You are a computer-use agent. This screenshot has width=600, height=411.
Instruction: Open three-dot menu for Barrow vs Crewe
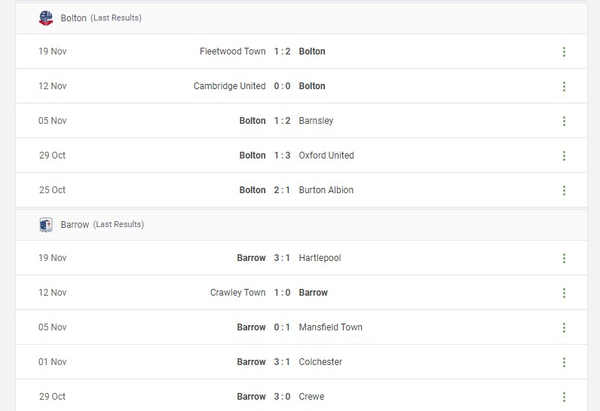coord(564,397)
